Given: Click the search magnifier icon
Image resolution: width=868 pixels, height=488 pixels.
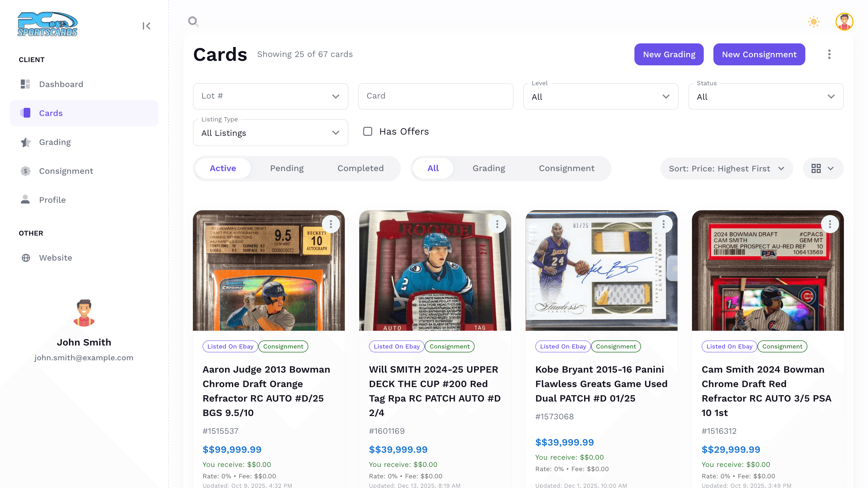Looking at the screenshot, I should (x=193, y=22).
